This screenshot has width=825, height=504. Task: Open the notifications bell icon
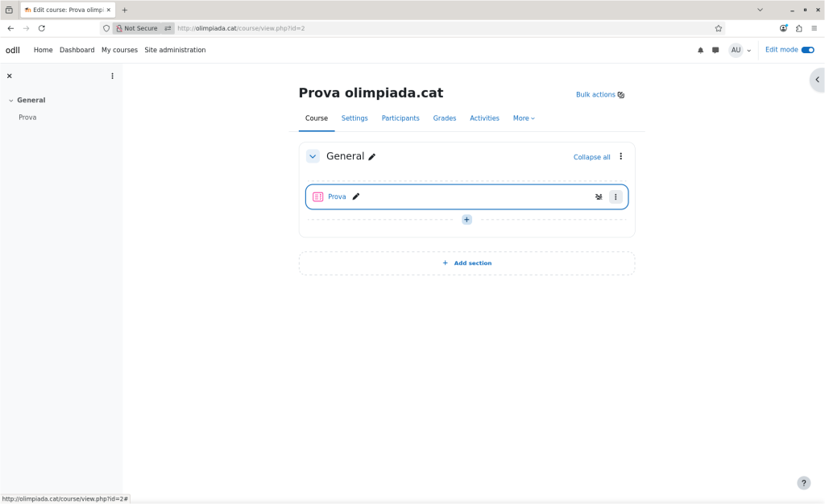[700, 50]
